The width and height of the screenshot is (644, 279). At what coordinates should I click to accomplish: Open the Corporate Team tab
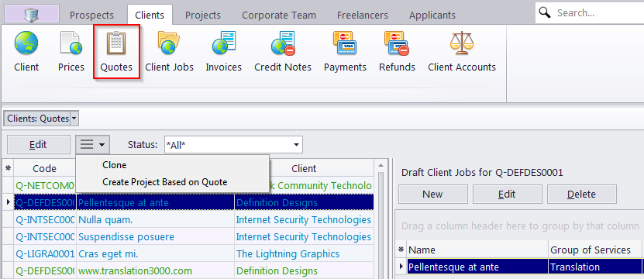[279, 15]
